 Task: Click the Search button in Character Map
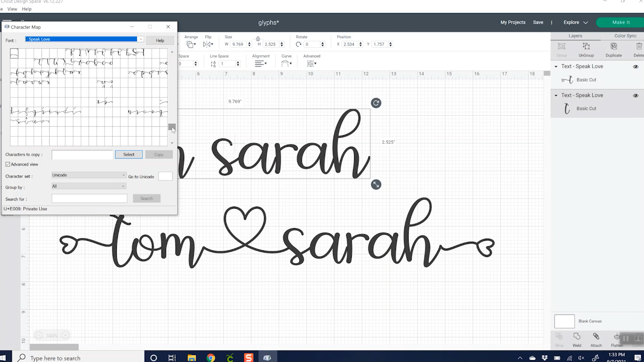tap(146, 199)
